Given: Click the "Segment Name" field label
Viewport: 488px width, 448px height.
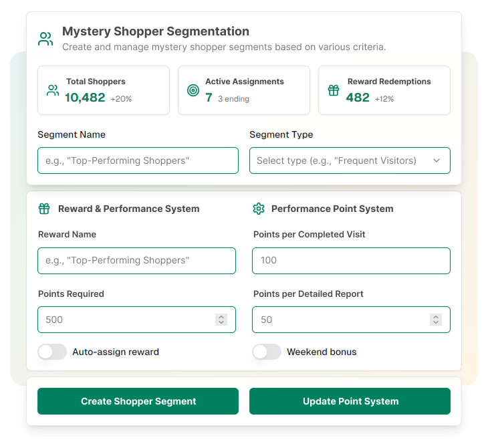Looking at the screenshot, I should (72, 134).
